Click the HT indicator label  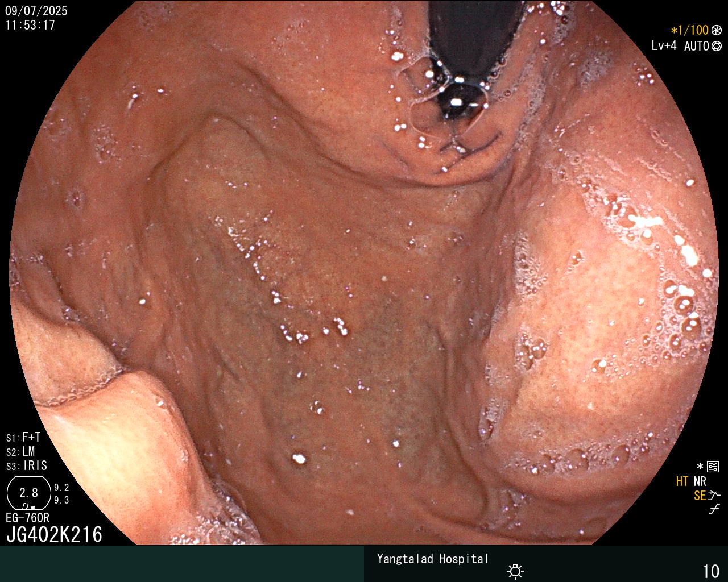pos(682,481)
